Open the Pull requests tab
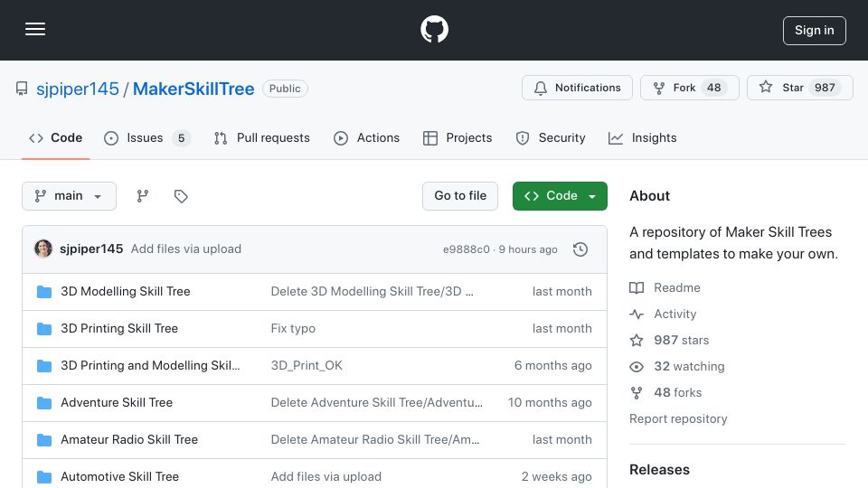 click(x=262, y=137)
